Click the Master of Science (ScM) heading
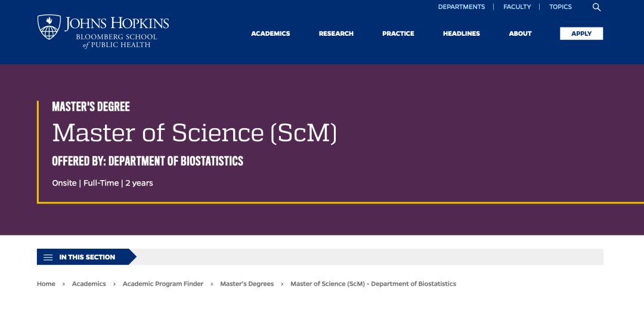The image size is (644, 322). [194, 133]
